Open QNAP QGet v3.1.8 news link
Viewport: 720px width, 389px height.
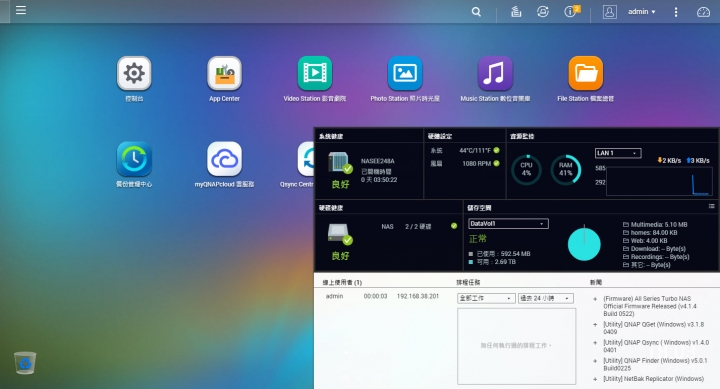653,328
